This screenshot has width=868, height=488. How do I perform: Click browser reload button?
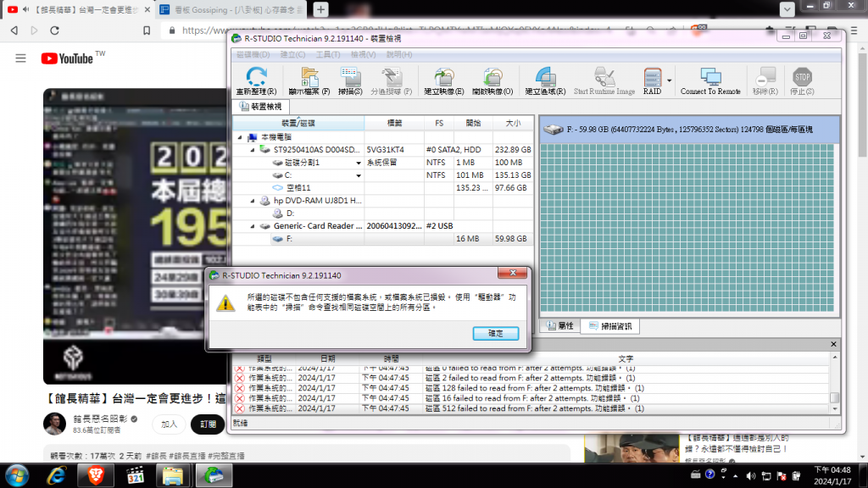coord(54,30)
